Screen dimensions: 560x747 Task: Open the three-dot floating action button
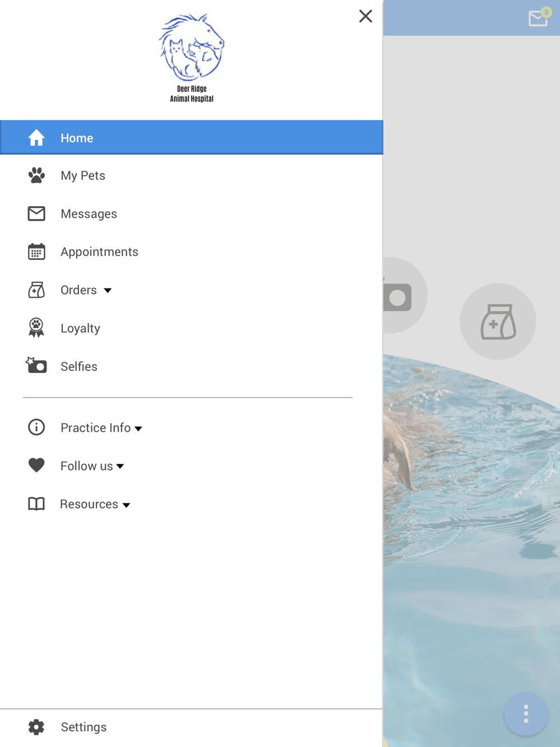(x=526, y=714)
